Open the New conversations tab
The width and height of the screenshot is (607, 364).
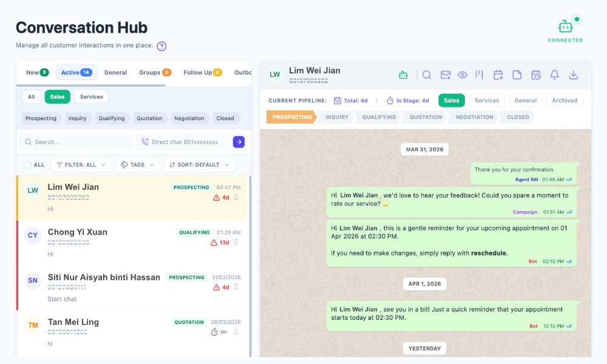click(37, 72)
